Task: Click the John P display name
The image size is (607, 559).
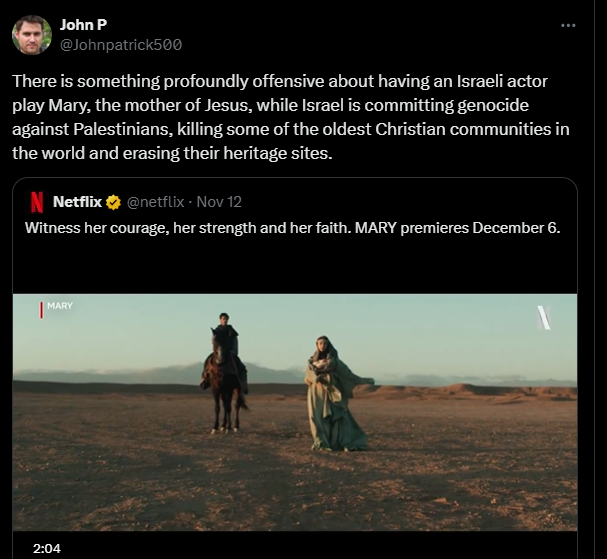Action: (84, 25)
